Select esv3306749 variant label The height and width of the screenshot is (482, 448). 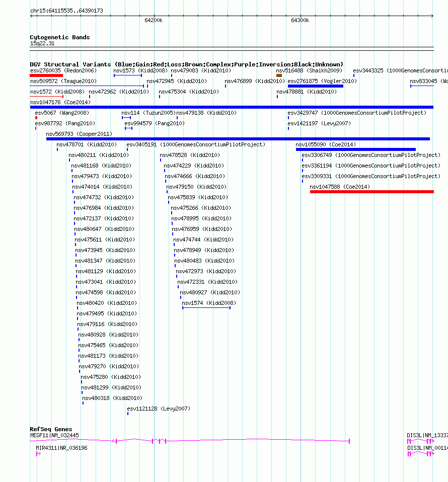coord(371,155)
